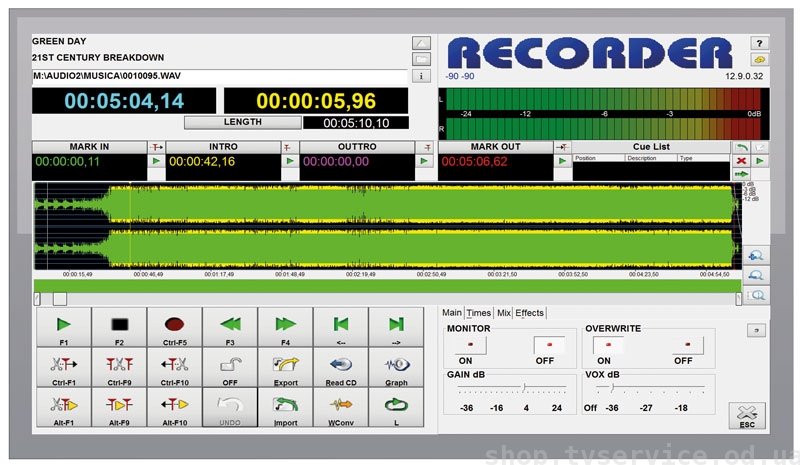Click the LENGTH button
This screenshot has height=465, width=800.
[x=242, y=122]
